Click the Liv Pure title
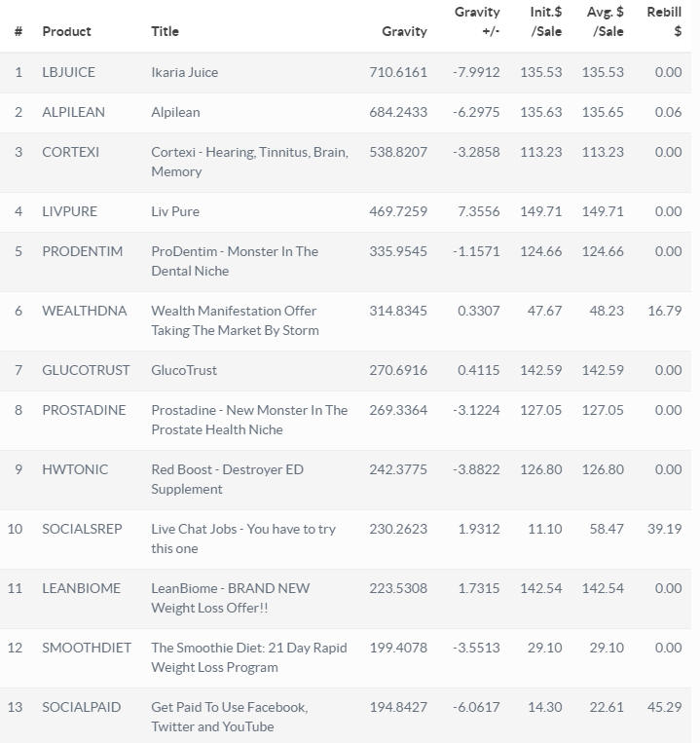 click(175, 211)
